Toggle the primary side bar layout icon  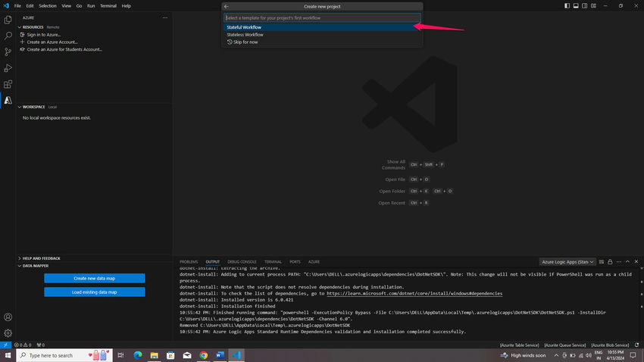coord(567,6)
